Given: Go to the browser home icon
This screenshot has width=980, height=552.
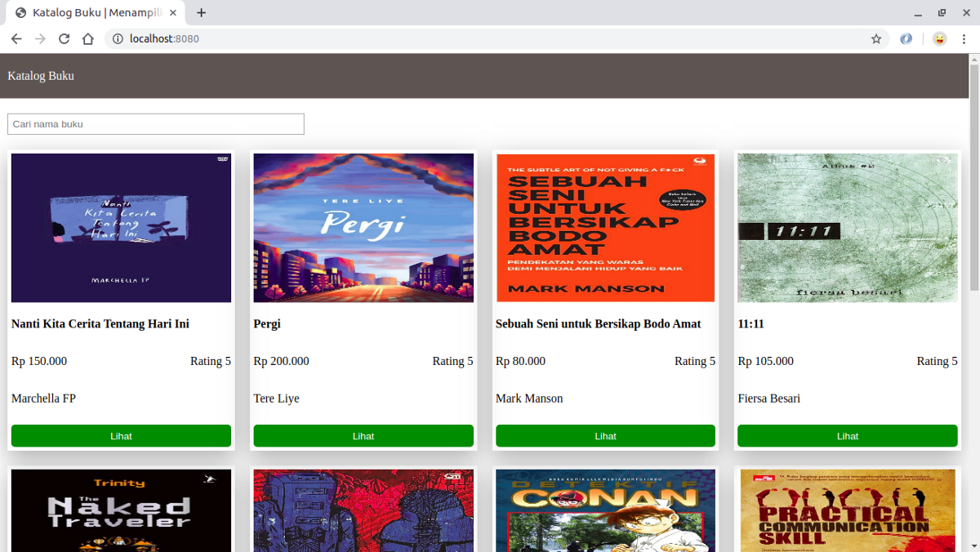Looking at the screenshot, I should point(88,38).
